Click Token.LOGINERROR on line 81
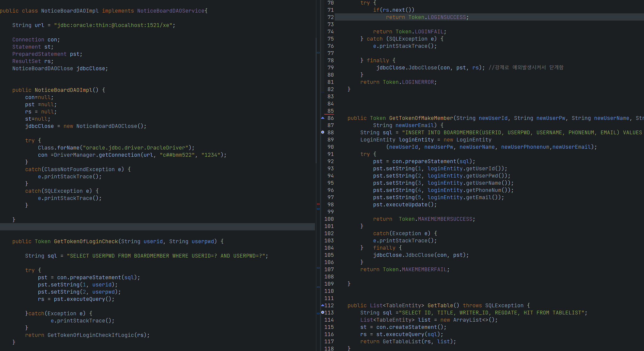 [x=408, y=82]
